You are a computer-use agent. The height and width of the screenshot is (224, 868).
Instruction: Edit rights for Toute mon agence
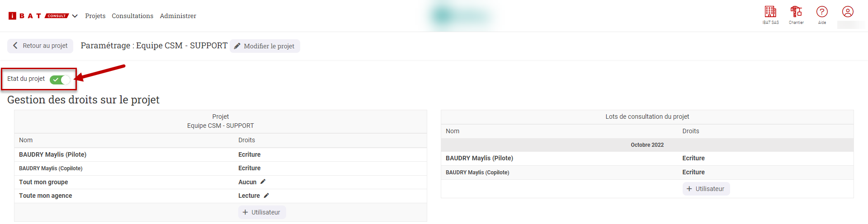[266, 196]
